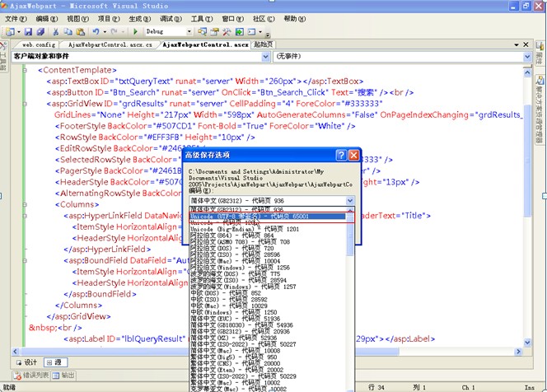Click the code editor vertical scroll-down arrow

tap(527, 343)
